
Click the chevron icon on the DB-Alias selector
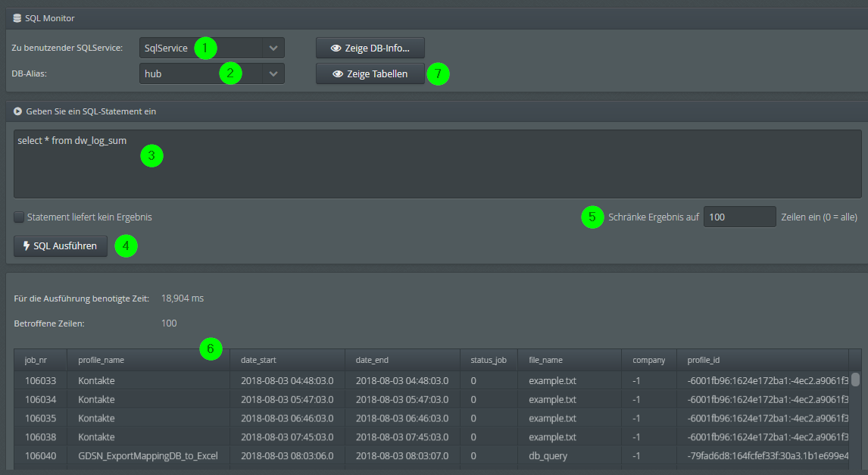point(274,73)
